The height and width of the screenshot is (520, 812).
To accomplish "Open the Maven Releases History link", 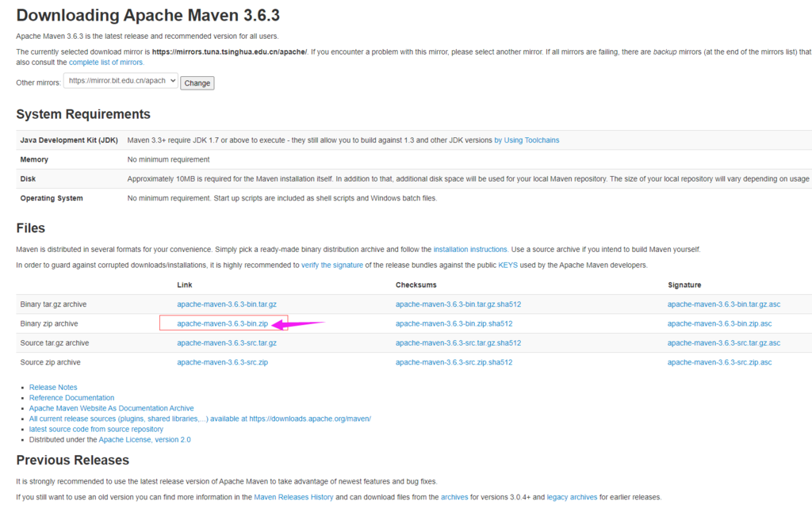I will [x=293, y=497].
